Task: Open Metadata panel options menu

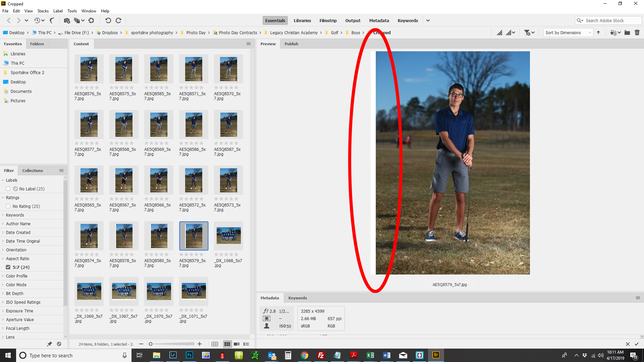Action: click(x=638, y=298)
